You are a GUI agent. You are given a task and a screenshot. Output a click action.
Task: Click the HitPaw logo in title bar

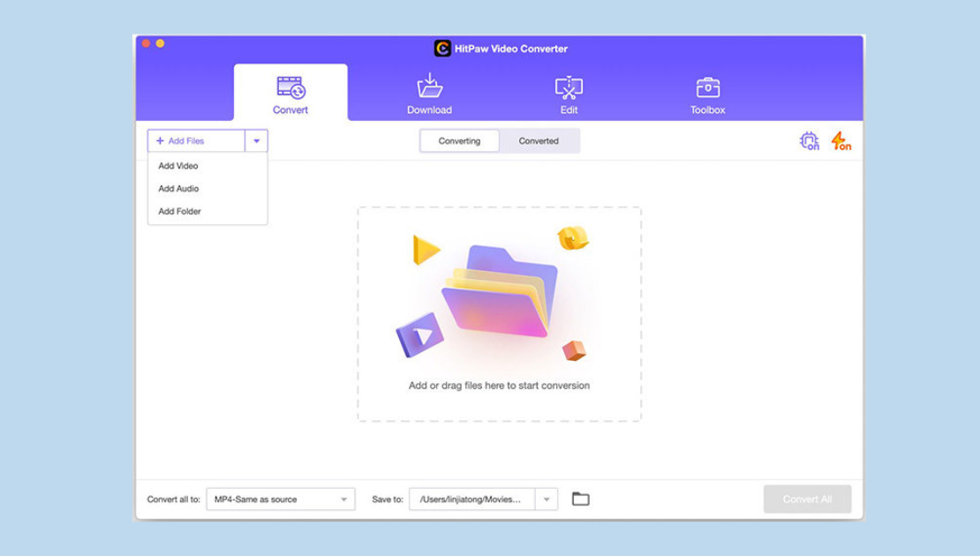[442, 49]
